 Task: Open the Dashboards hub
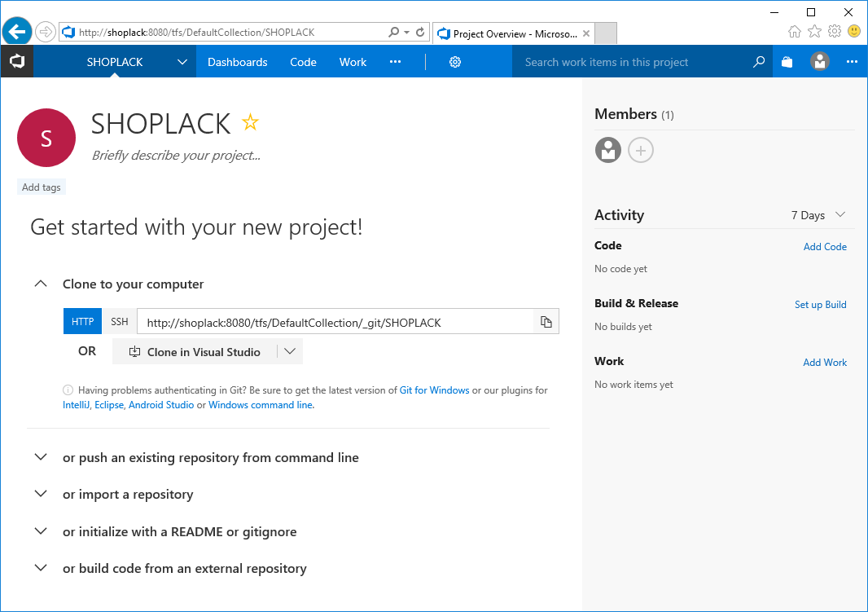tap(238, 62)
